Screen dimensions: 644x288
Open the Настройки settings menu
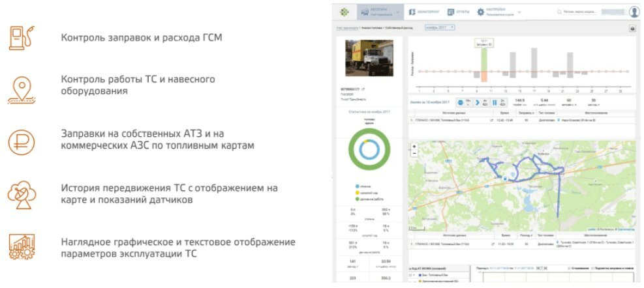tap(496, 12)
